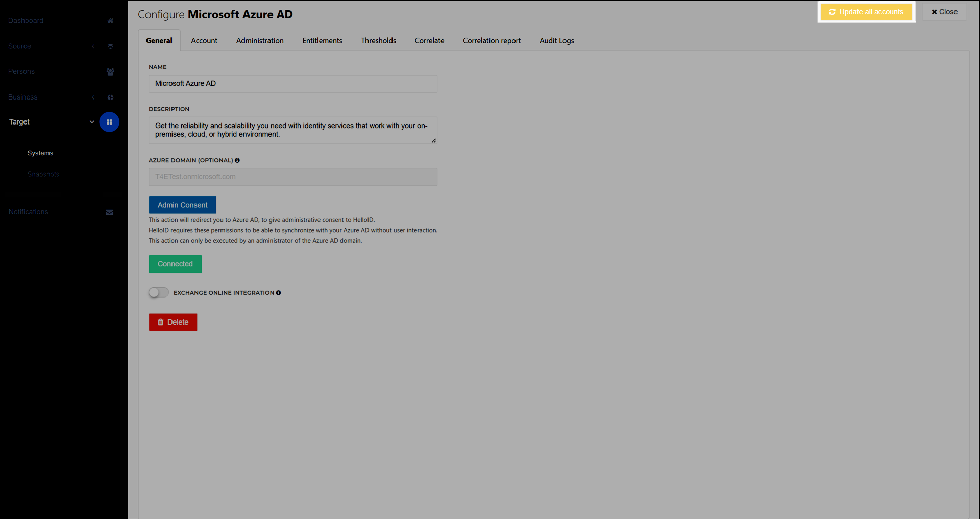The height and width of the screenshot is (520, 980).
Task: Click the blue Target grid icon
Action: 109,122
